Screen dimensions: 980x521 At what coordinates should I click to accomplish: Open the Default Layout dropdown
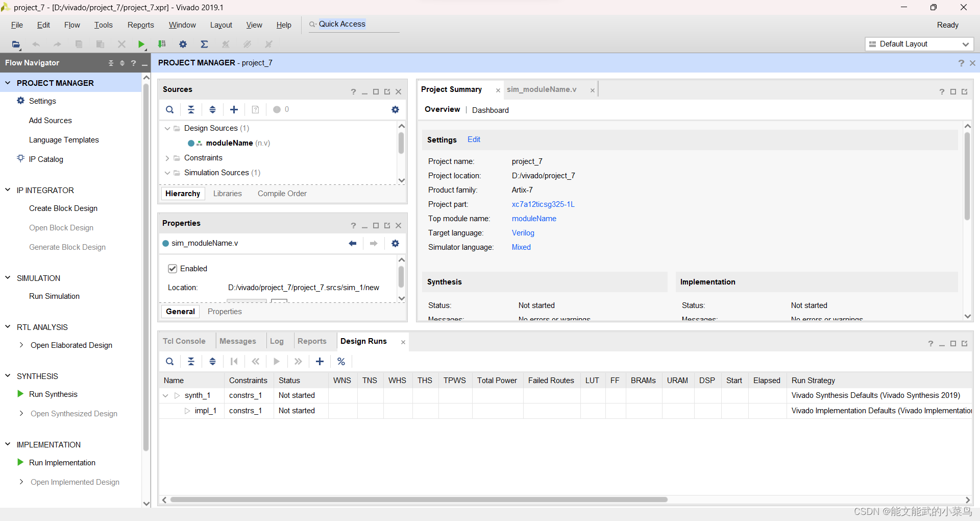point(919,44)
